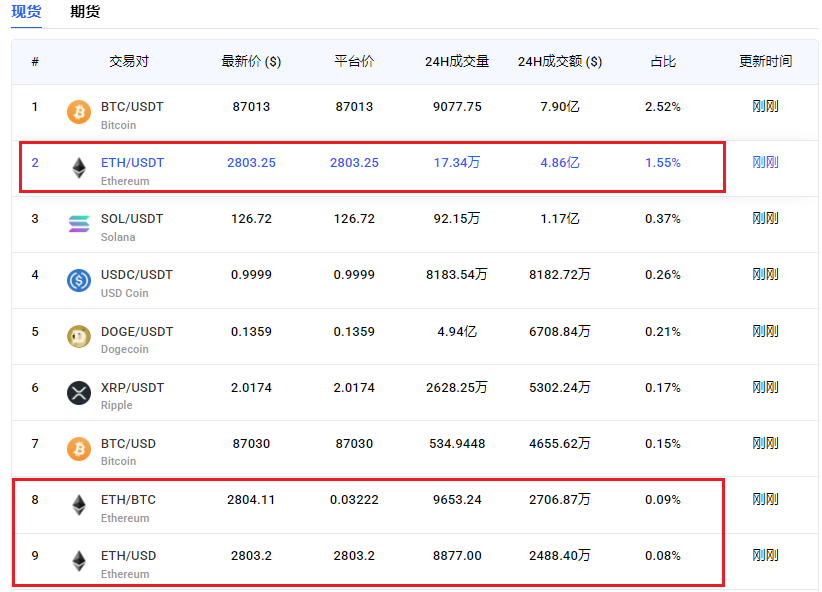Click the Solana logo icon
Viewport: 822px width, 592px height.
tap(78, 224)
